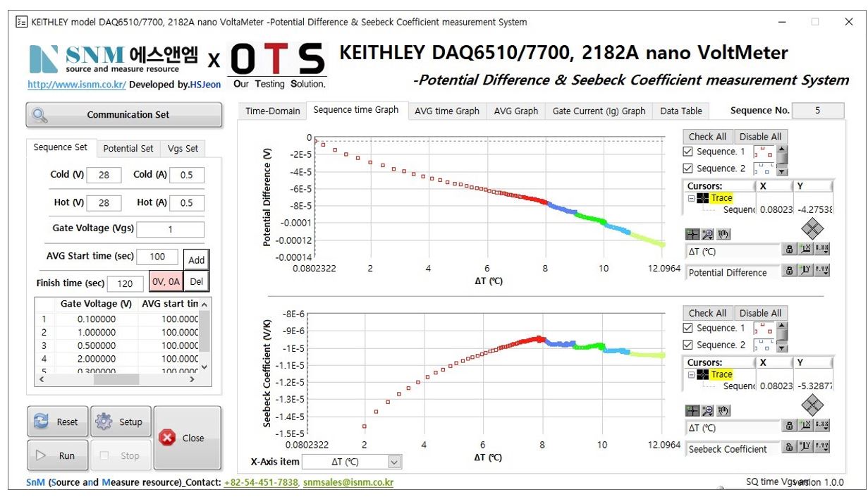
Task: Toggle the Sequence. 2 checkbox on the upper graph
Action: (689, 168)
